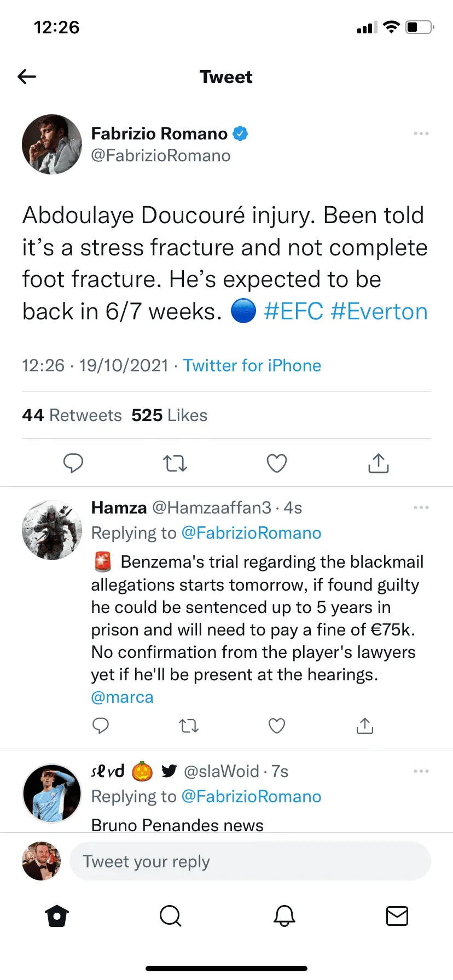Screen dimensions: 453x980
Task: Tap the Twitter for iPhone link
Action: tap(252, 365)
